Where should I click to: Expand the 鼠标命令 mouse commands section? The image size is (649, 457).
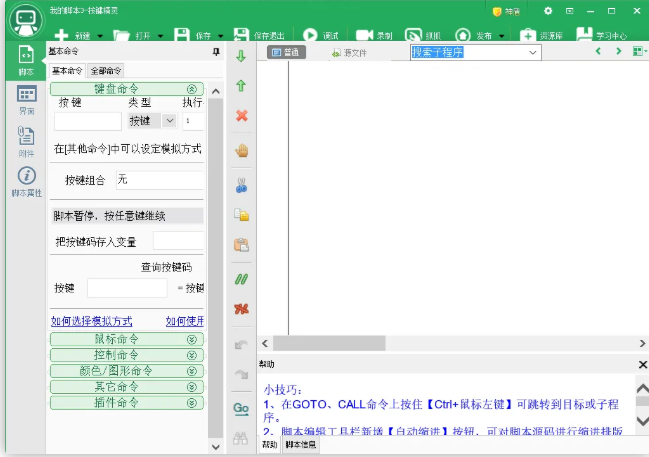coord(126,339)
